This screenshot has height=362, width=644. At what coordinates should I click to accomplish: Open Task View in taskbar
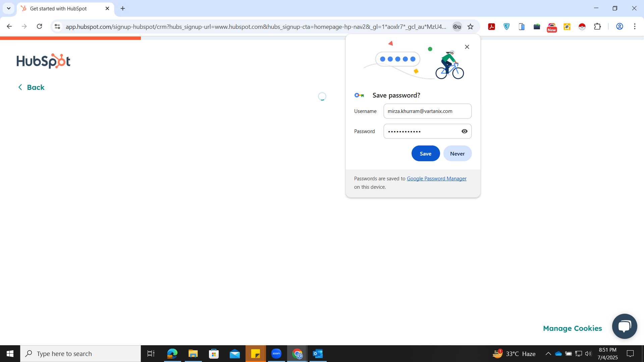pyautogui.click(x=151, y=354)
